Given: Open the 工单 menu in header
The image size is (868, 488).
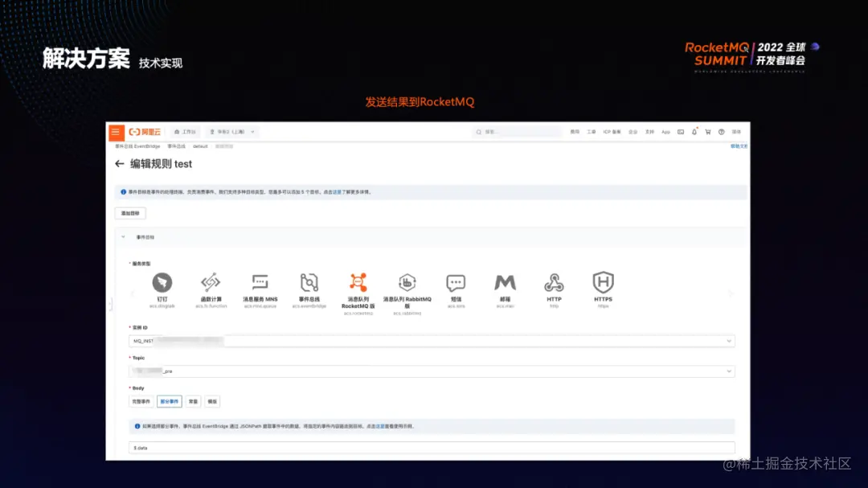Looking at the screenshot, I should [592, 132].
